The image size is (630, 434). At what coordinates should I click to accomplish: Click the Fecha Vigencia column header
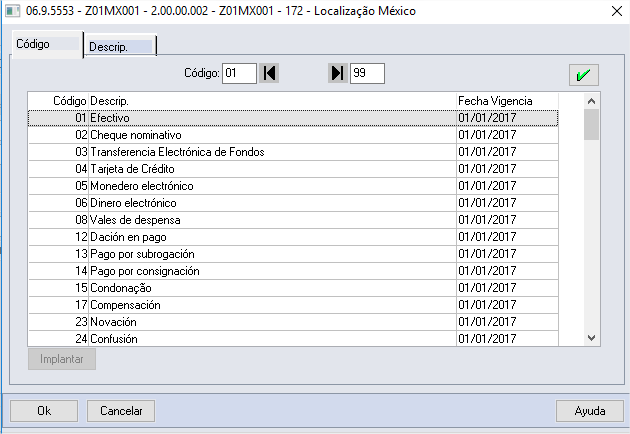tap(507, 101)
